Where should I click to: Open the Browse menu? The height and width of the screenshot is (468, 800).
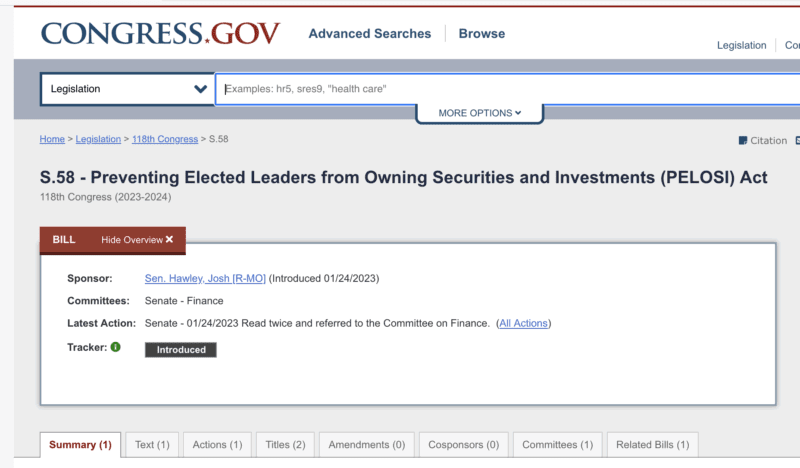482,34
